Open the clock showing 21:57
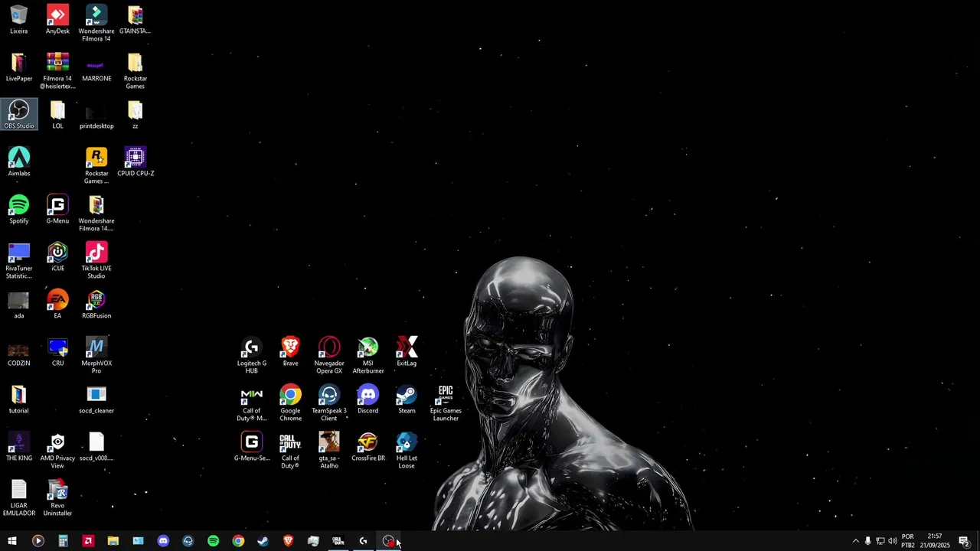Screen dimensions: 980x551 [x=935, y=541]
